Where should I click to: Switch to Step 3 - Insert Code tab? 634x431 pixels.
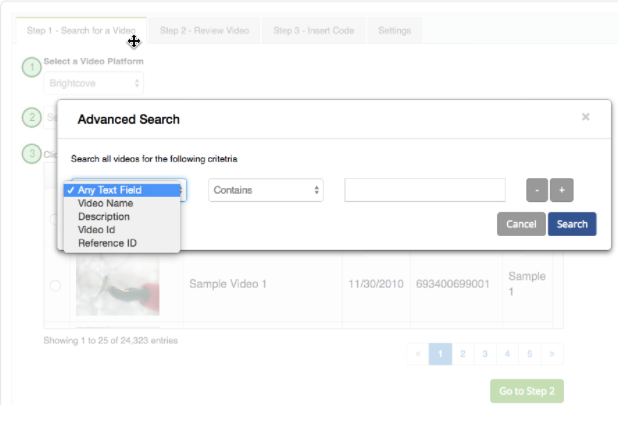pyautogui.click(x=313, y=31)
